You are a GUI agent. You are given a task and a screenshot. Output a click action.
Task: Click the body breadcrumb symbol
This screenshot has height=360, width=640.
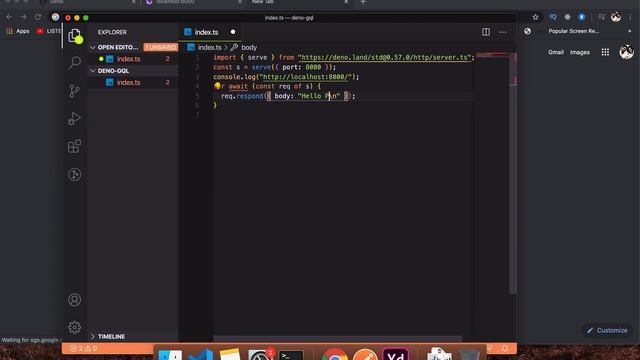point(249,47)
